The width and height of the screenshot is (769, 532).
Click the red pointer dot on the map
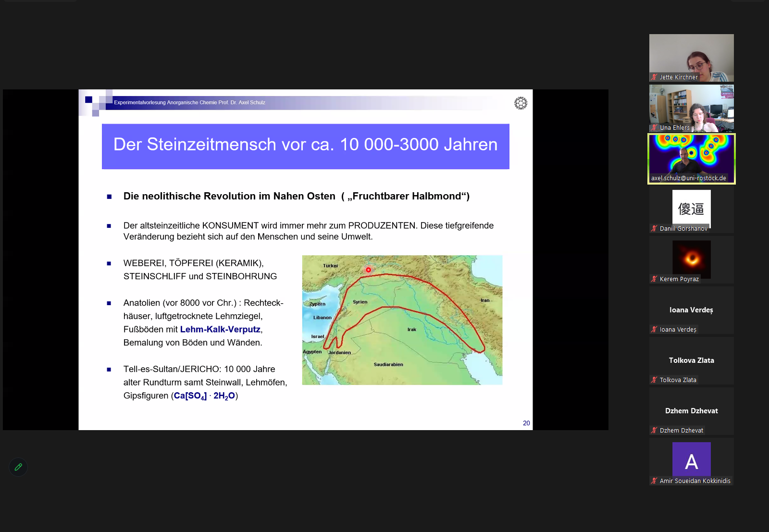tap(368, 270)
